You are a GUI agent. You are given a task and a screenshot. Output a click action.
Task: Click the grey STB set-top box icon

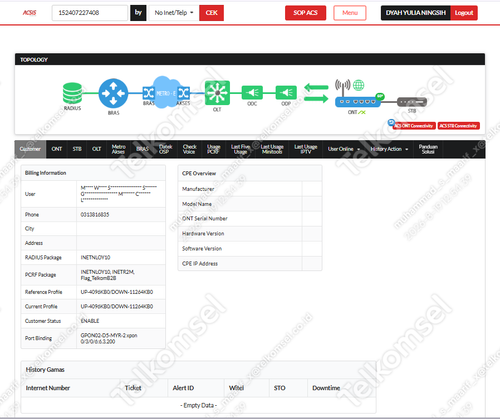tap(412, 102)
